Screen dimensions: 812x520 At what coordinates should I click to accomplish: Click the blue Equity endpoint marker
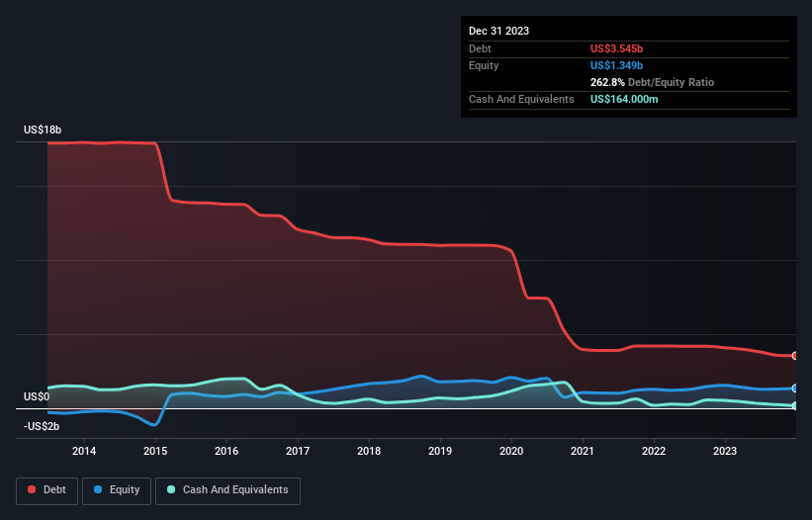click(x=795, y=389)
